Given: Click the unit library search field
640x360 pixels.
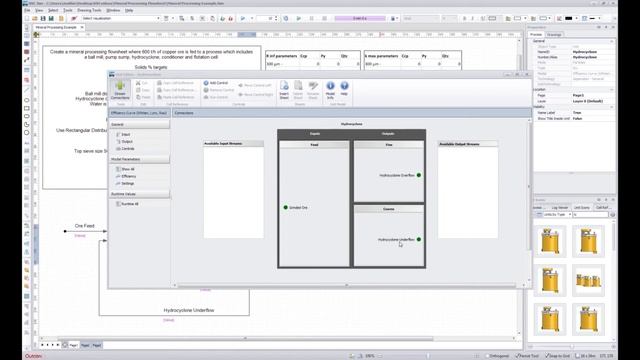Looking at the screenshot, I should (x=591, y=215).
